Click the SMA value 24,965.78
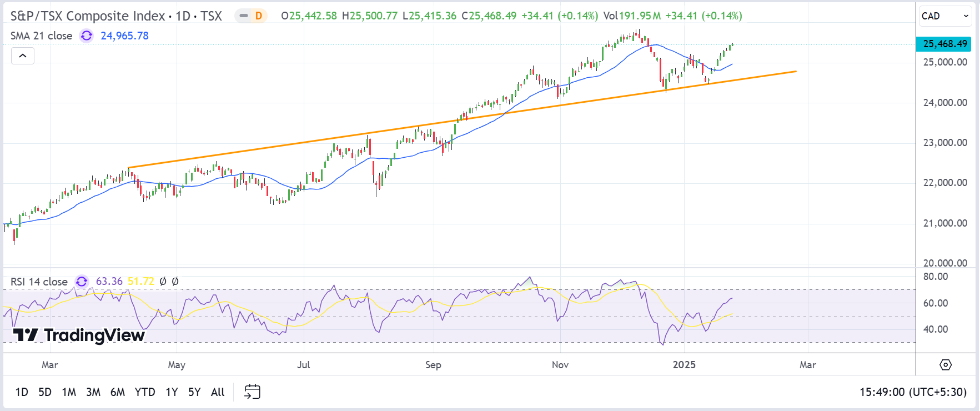The image size is (980, 411). point(124,36)
